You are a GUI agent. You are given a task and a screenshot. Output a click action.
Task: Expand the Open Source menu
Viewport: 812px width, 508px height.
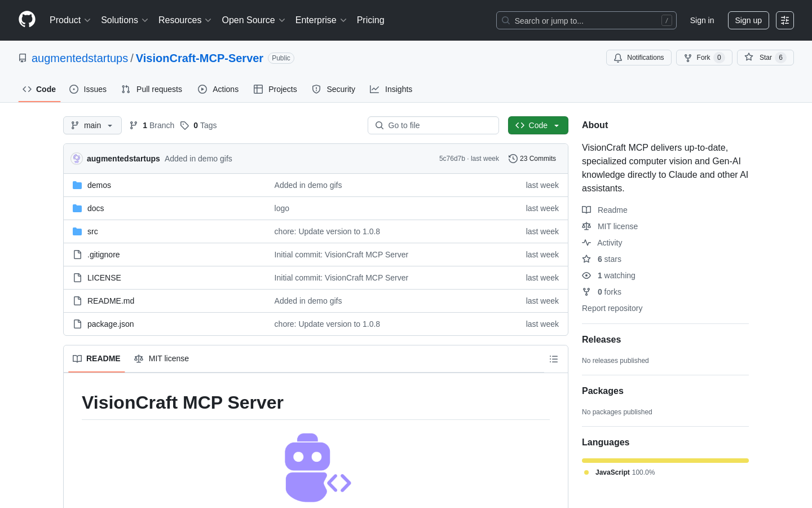[254, 20]
